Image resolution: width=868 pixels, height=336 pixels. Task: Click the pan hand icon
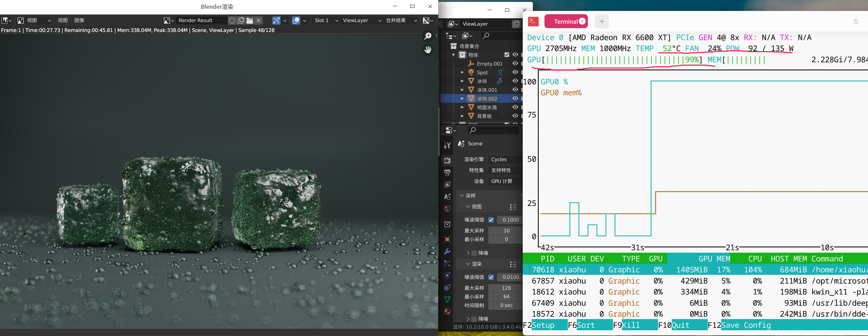[x=428, y=50]
